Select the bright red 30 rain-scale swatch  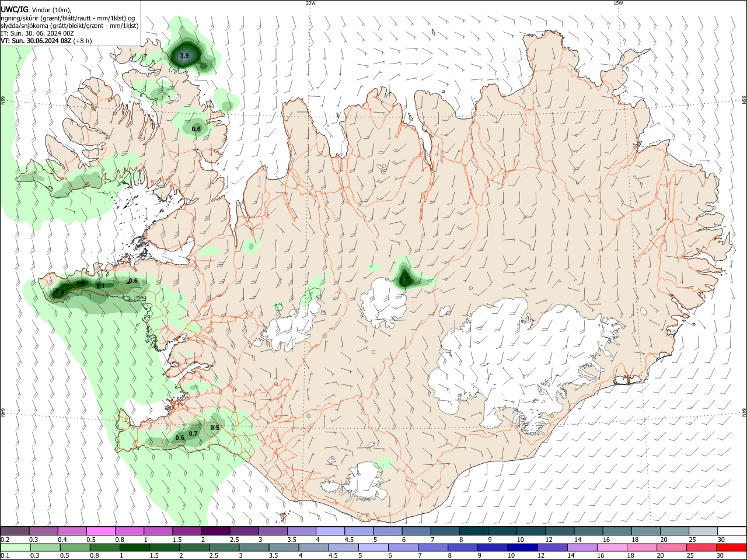(x=731, y=548)
